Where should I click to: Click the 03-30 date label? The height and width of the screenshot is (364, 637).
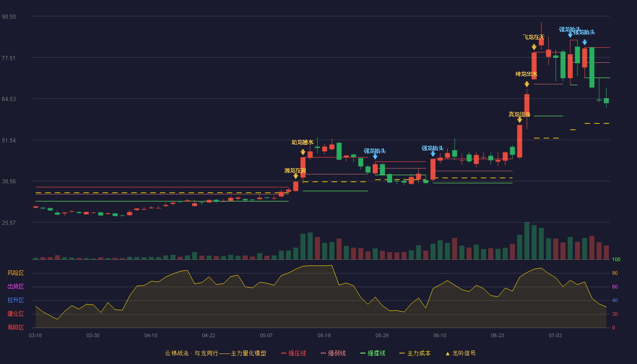click(x=93, y=335)
